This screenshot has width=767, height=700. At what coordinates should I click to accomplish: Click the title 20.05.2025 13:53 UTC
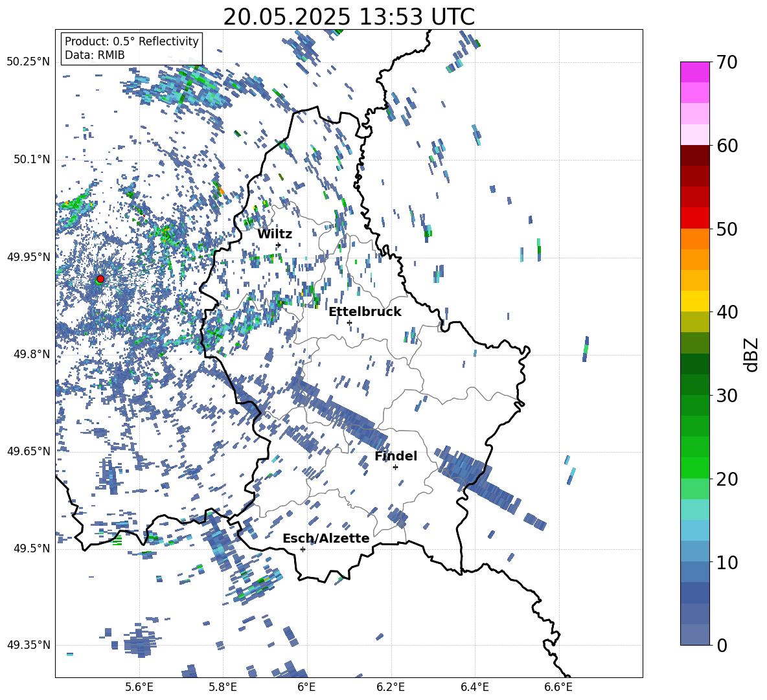pyautogui.click(x=349, y=17)
